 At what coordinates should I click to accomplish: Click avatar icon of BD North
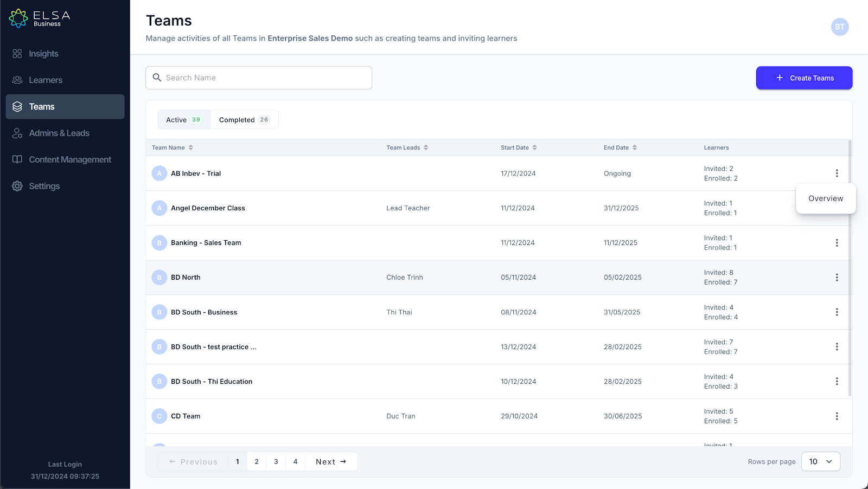click(159, 278)
